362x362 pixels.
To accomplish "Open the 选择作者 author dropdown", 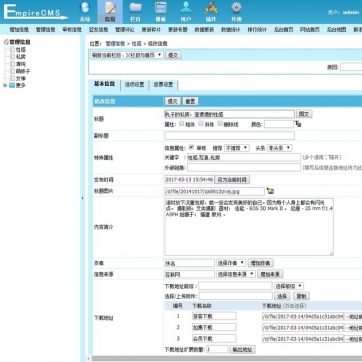I will tap(231, 263).
